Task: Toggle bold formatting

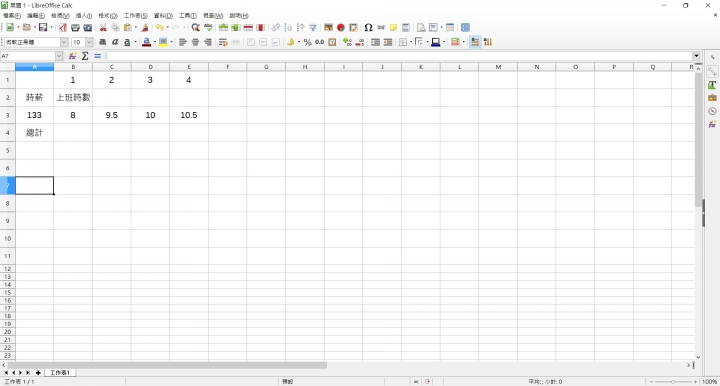Action: 102,42
